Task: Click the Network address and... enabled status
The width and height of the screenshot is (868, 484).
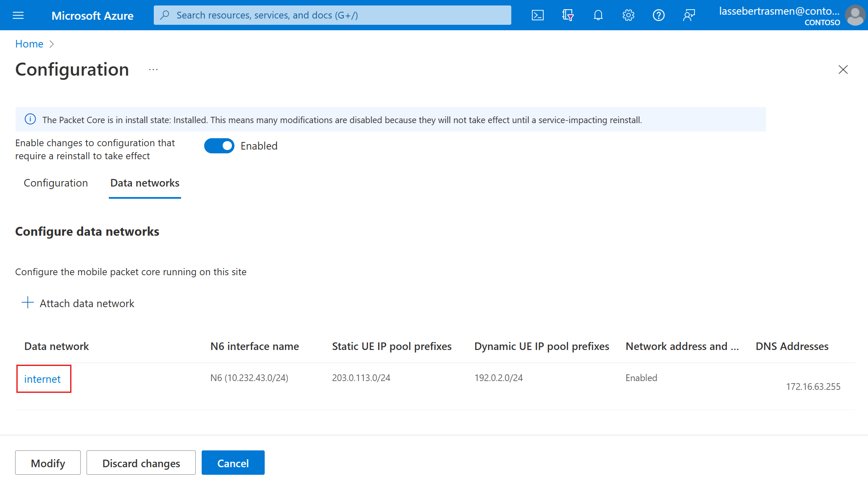Action: pos(641,378)
